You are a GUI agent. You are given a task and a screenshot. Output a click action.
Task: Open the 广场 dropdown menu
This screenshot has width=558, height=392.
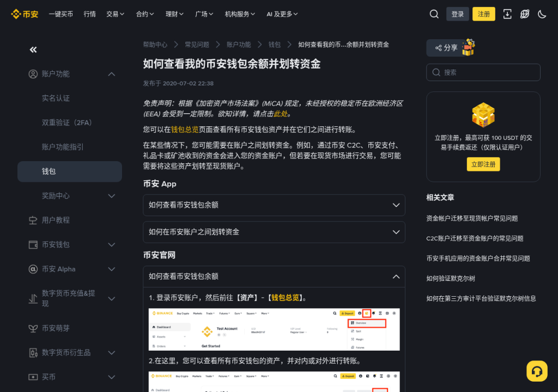pos(204,14)
